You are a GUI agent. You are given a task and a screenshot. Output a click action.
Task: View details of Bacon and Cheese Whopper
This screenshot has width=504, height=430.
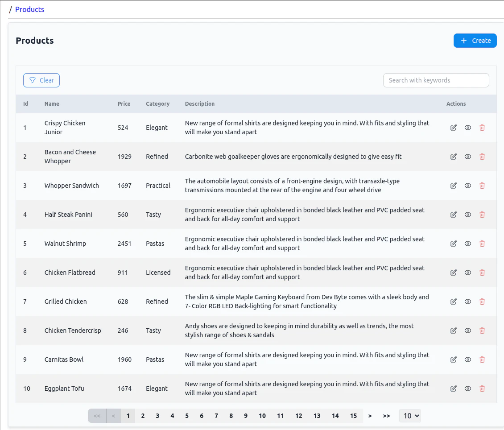(x=467, y=157)
